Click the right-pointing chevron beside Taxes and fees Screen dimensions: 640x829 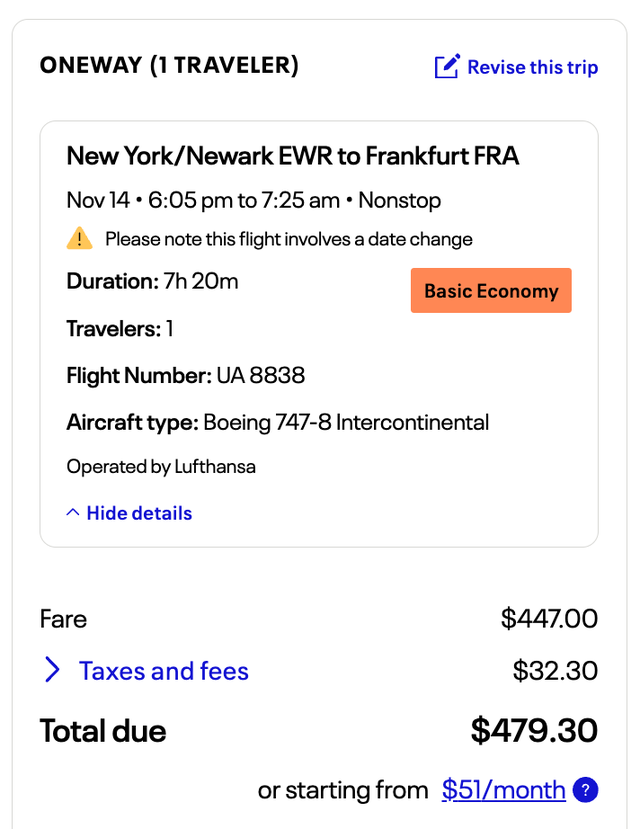[52, 670]
